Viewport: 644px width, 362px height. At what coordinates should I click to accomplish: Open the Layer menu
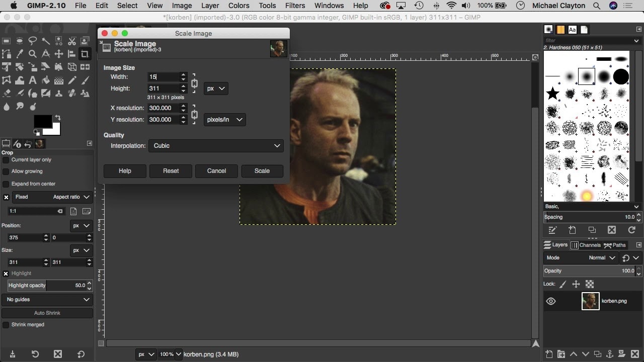[x=210, y=6]
